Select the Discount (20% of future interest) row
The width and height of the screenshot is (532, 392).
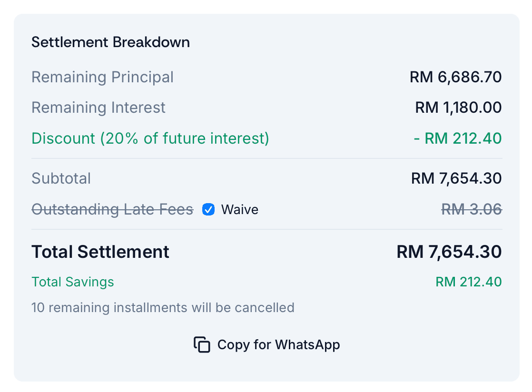click(150, 138)
